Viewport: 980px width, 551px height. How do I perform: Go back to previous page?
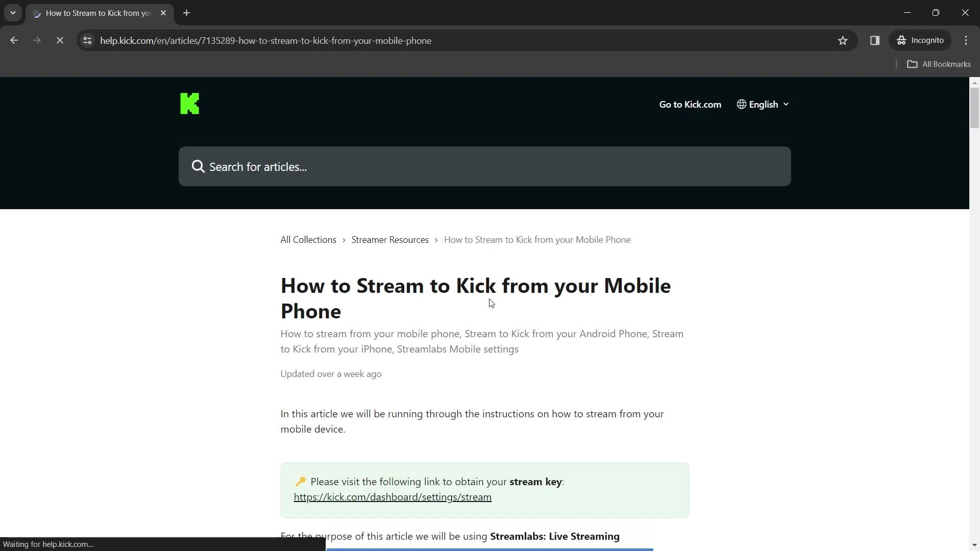click(14, 40)
